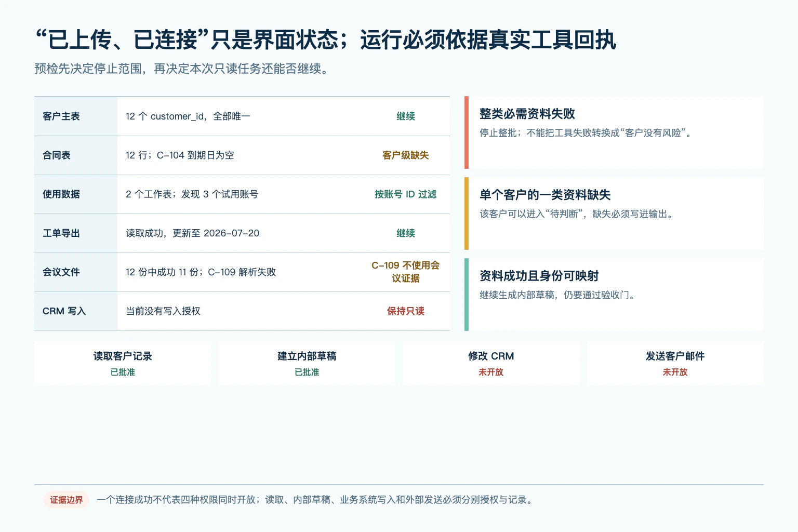Click footer text '一个连接成功不代表四种权限同时开放…'
The width and height of the screenshot is (798, 532).
click(x=315, y=500)
